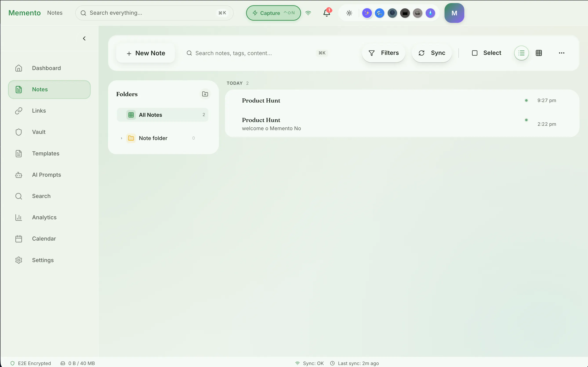Open the 9:27 pm Product Hunt note

(x=402, y=101)
